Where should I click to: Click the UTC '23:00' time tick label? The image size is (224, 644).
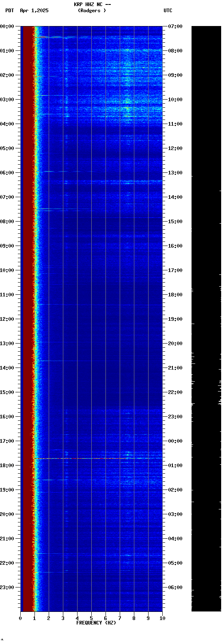coord(175,417)
